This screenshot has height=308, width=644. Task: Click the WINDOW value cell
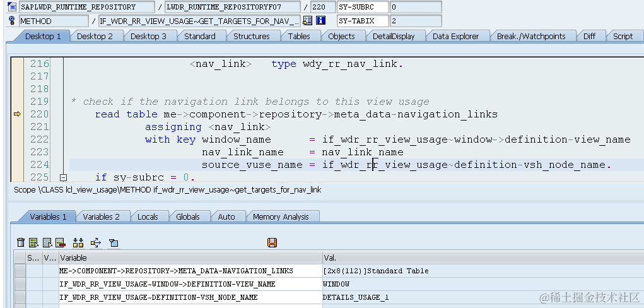[483, 284]
